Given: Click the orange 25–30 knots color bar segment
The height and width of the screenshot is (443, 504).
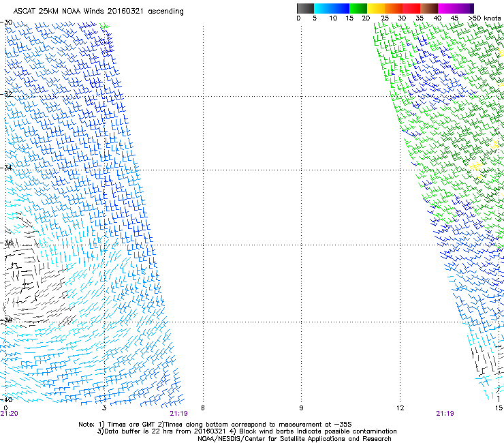Looking at the screenshot, I should click(394, 8).
